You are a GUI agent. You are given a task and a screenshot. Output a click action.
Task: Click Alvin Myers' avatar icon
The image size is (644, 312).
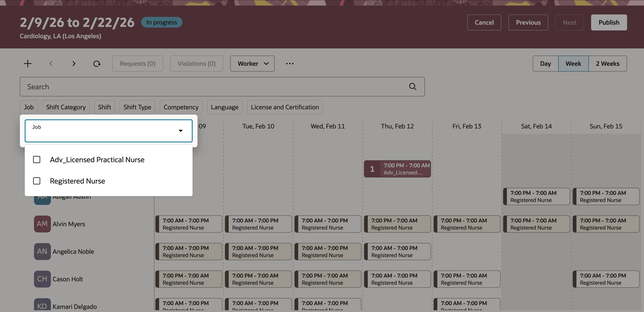[x=42, y=224]
